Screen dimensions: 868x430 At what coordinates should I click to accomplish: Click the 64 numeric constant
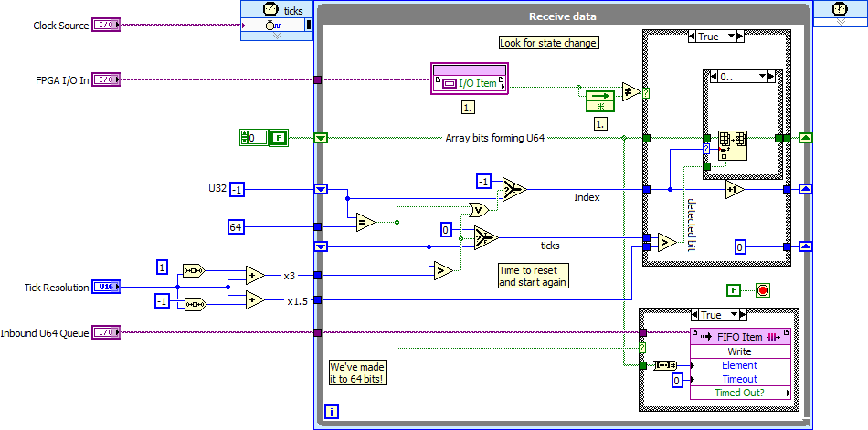point(236,226)
